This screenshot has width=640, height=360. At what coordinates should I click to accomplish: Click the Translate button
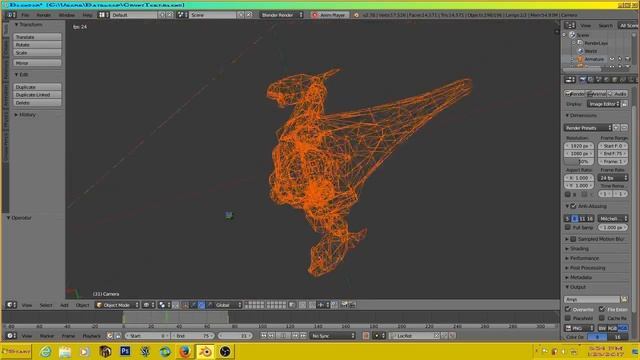coord(37,37)
